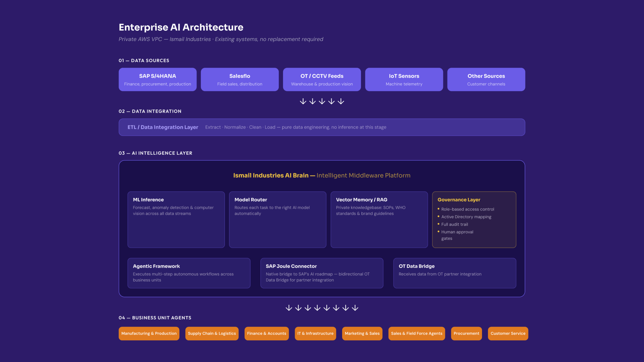Select the Agentic Framework box
The height and width of the screenshot is (362, 644).
coord(189,273)
